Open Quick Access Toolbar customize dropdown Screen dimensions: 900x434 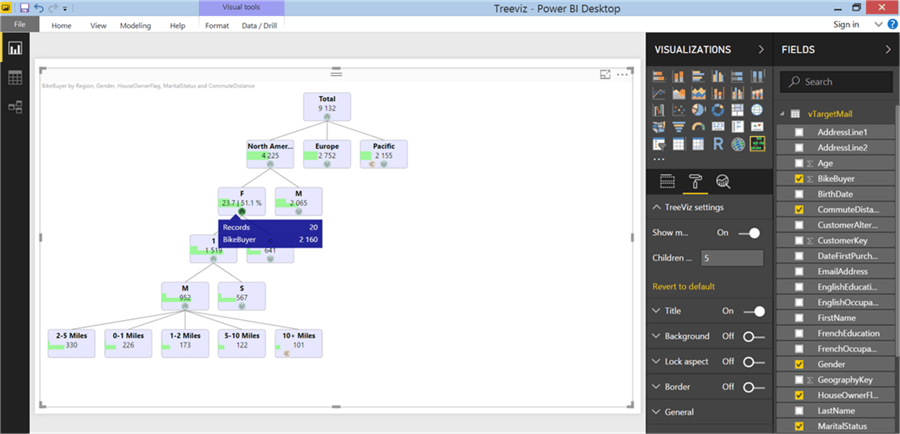coord(65,9)
